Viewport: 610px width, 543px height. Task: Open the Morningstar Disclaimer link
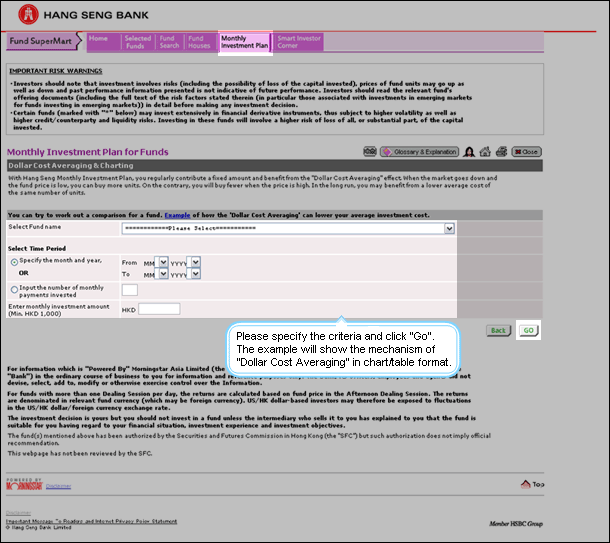point(58,486)
